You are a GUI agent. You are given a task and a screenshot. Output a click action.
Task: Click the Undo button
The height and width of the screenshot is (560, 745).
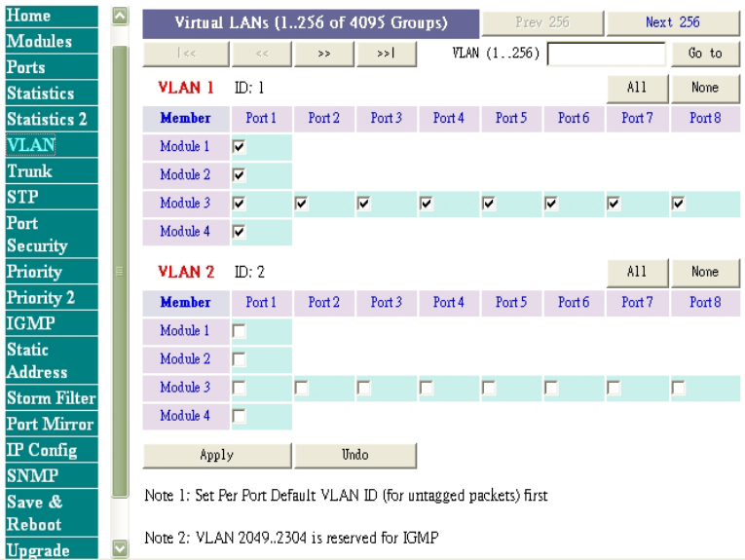point(355,456)
